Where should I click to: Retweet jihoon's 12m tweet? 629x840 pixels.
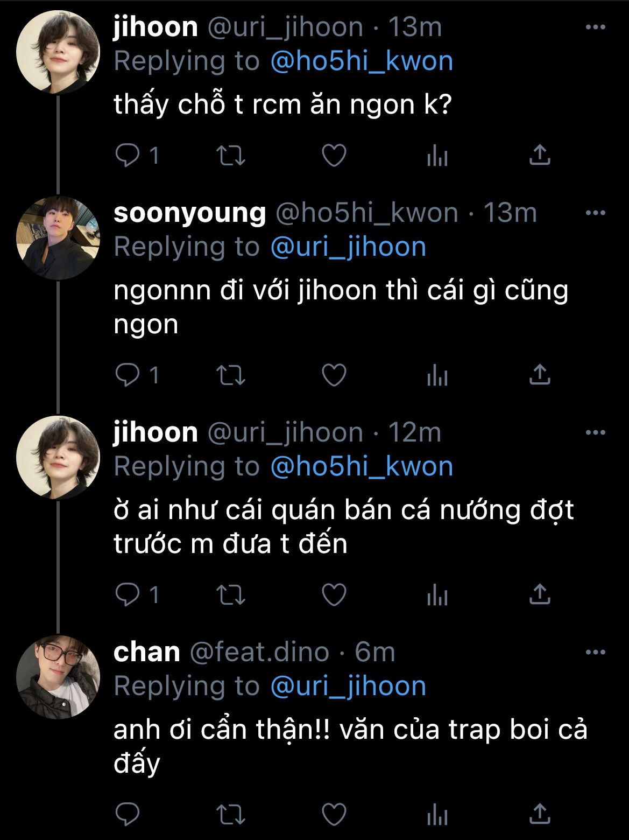click(230, 595)
